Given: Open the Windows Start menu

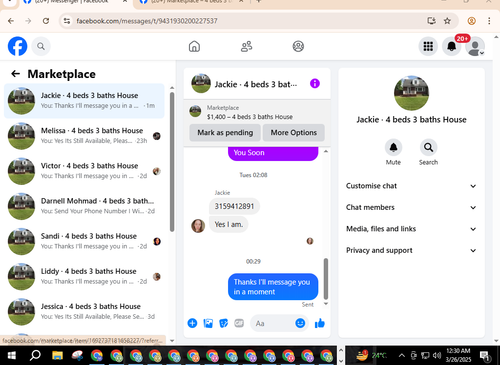Looking at the screenshot, I should tap(12, 356).
